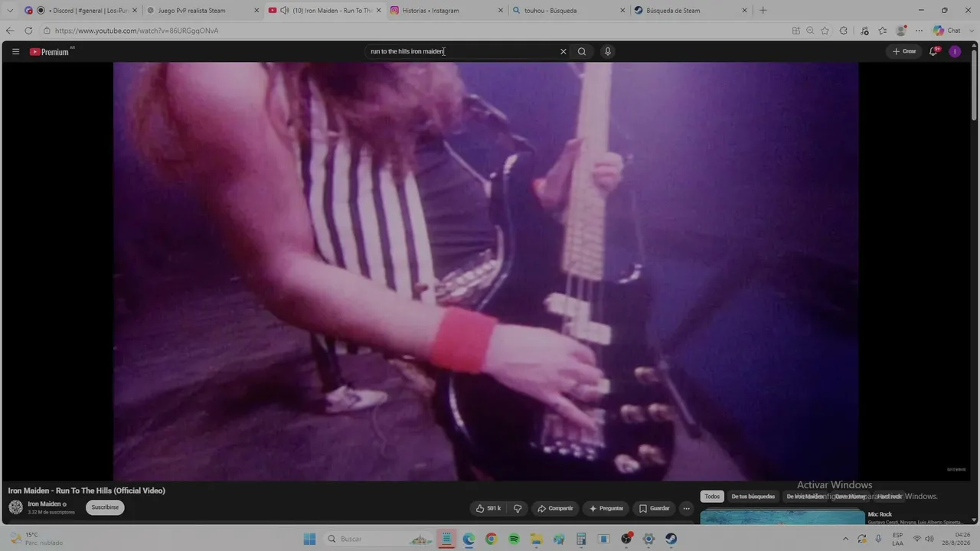
Task: Open the YouTube account avatar menu
Action: click(955, 51)
